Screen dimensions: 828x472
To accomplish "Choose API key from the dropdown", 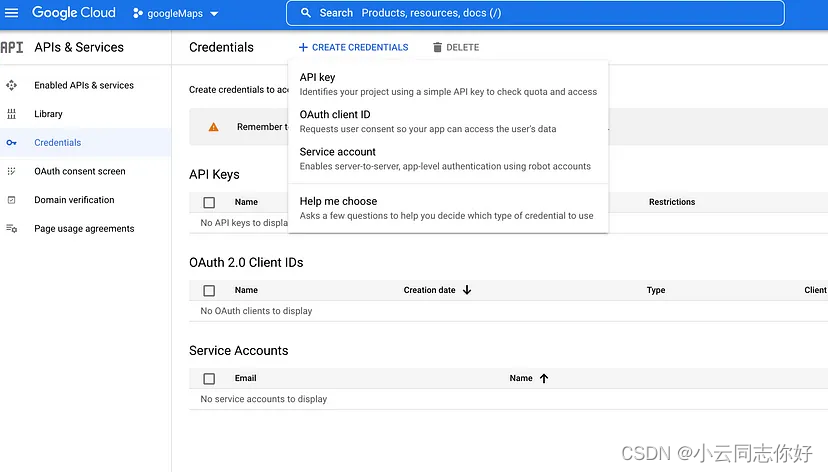I will tap(448, 84).
